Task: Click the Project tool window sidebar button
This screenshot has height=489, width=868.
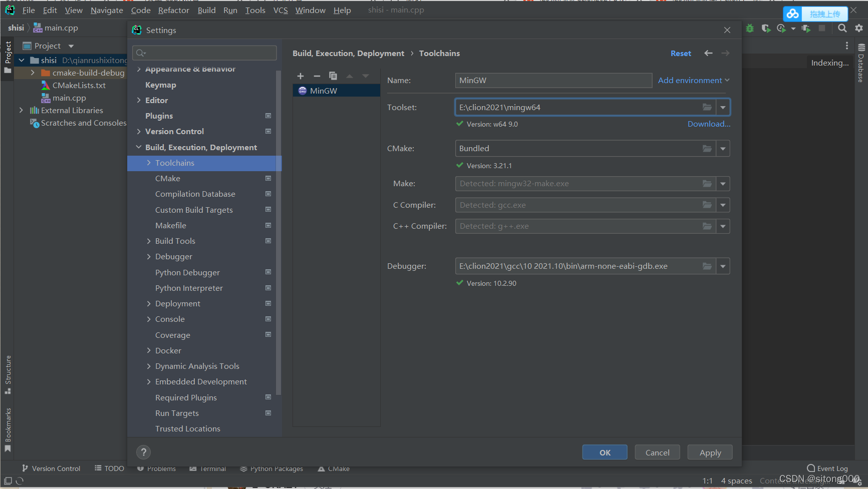Action: (x=8, y=57)
